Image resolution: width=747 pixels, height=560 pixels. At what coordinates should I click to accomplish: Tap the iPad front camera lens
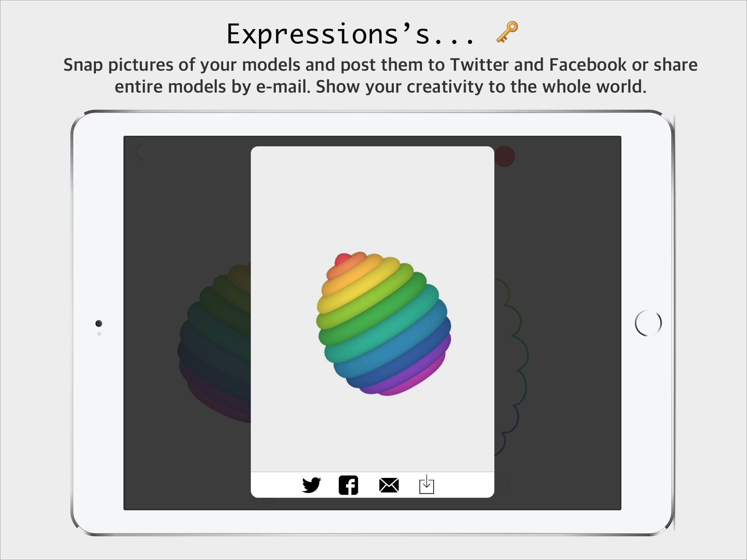99,323
